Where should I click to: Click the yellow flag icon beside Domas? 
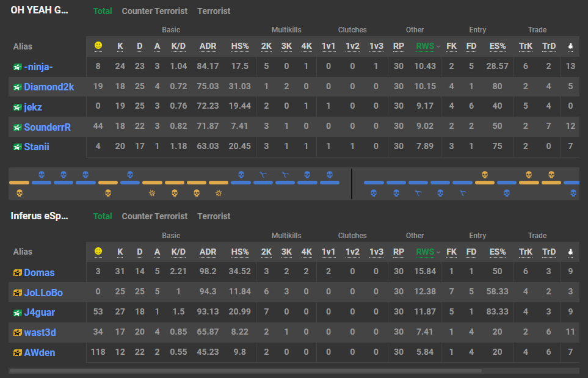pyautogui.click(x=17, y=273)
